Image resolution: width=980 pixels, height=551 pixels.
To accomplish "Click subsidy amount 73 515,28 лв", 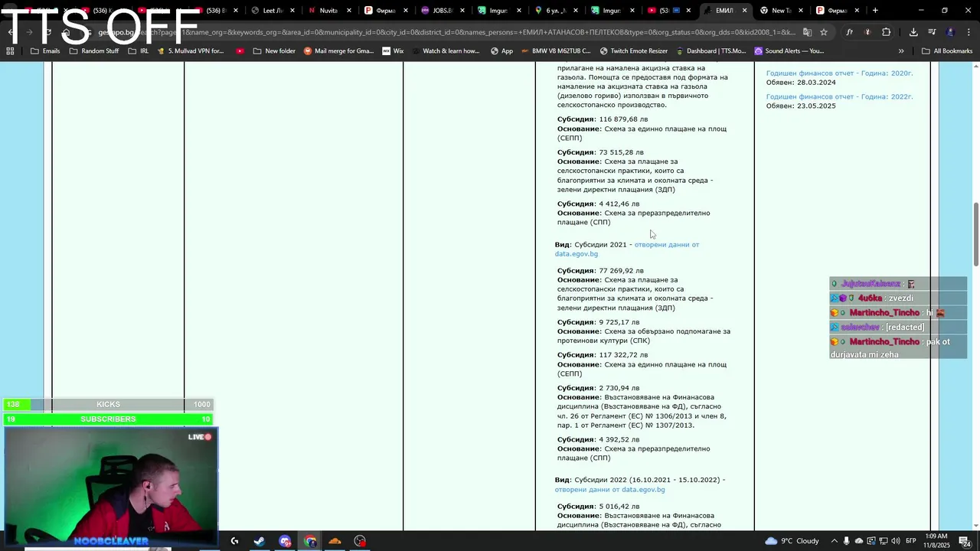I will 621,152.
